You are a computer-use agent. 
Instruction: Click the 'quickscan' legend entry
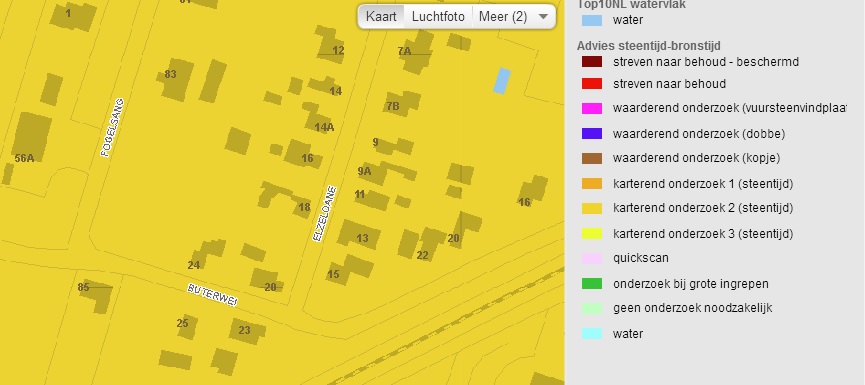(x=640, y=258)
